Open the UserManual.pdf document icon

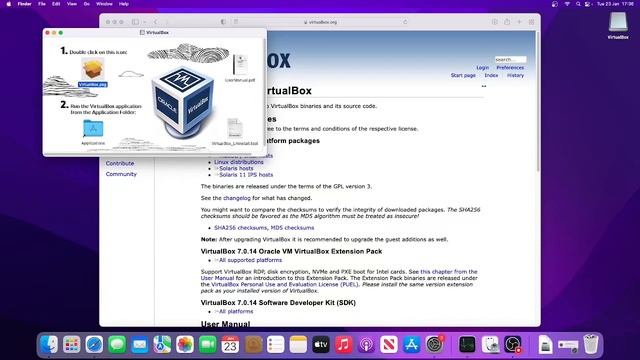click(x=240, y=65)
